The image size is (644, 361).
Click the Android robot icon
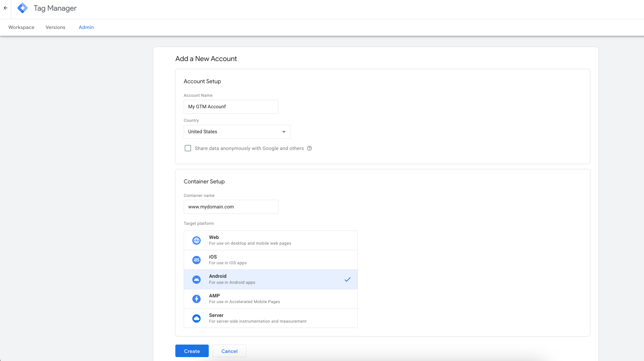tap(196, 279)
